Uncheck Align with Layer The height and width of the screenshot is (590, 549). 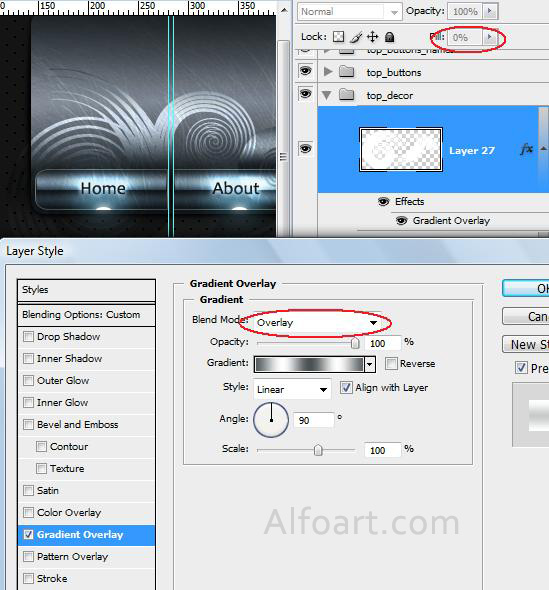[346, 388]
